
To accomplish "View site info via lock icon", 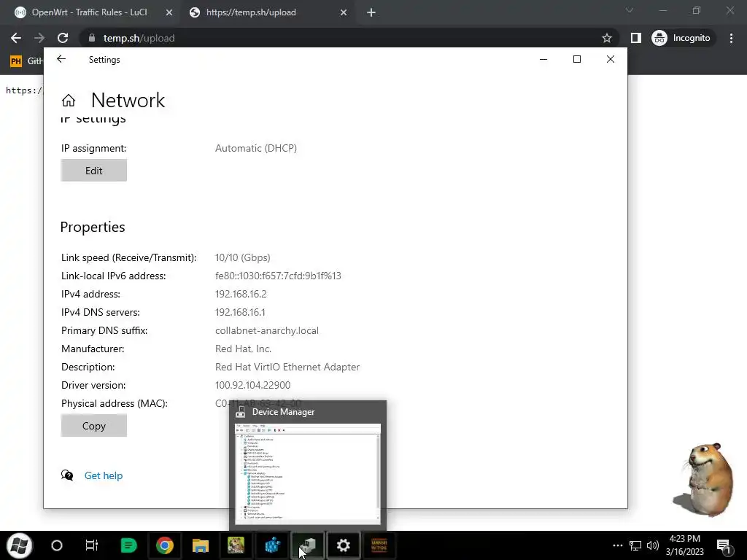I will [92, 38].
